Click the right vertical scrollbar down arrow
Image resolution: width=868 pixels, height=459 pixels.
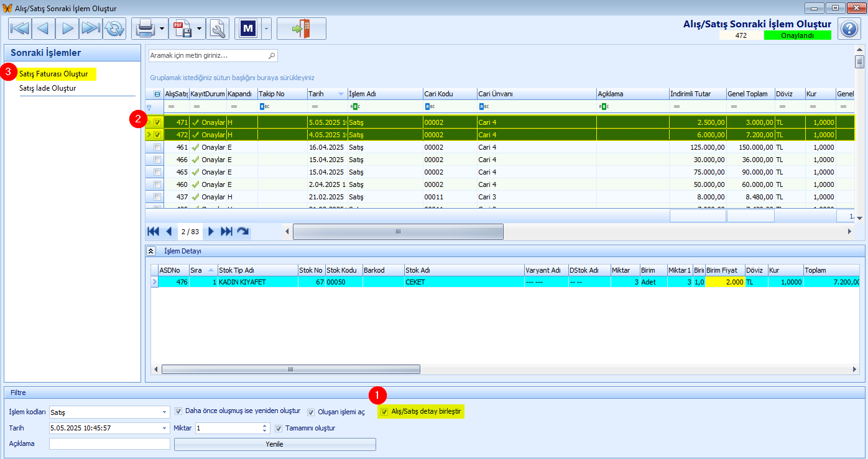pos(860,218)
